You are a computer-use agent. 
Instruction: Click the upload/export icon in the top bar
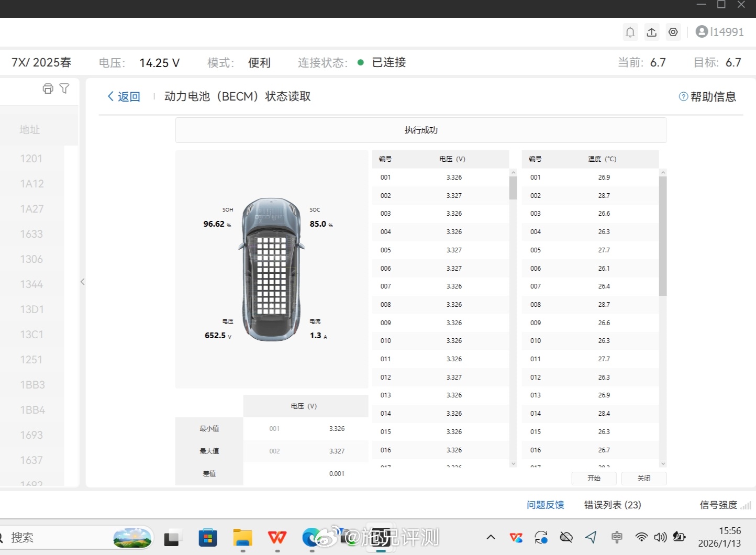(x=651, y=32)
